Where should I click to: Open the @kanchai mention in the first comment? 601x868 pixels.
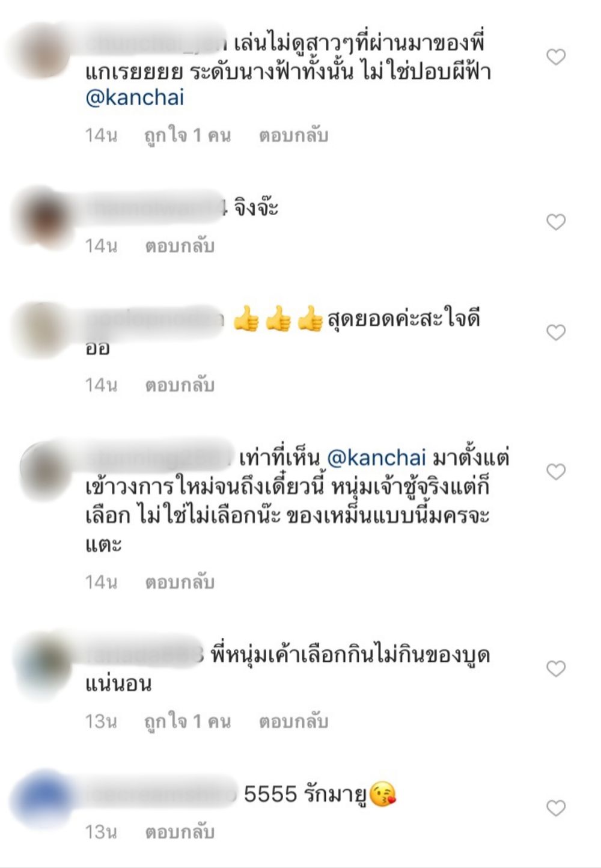coord(135,97)
